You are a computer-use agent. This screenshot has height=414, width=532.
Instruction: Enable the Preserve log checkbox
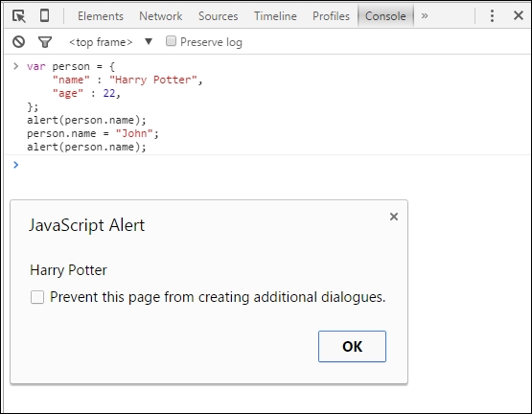(171, 41)
